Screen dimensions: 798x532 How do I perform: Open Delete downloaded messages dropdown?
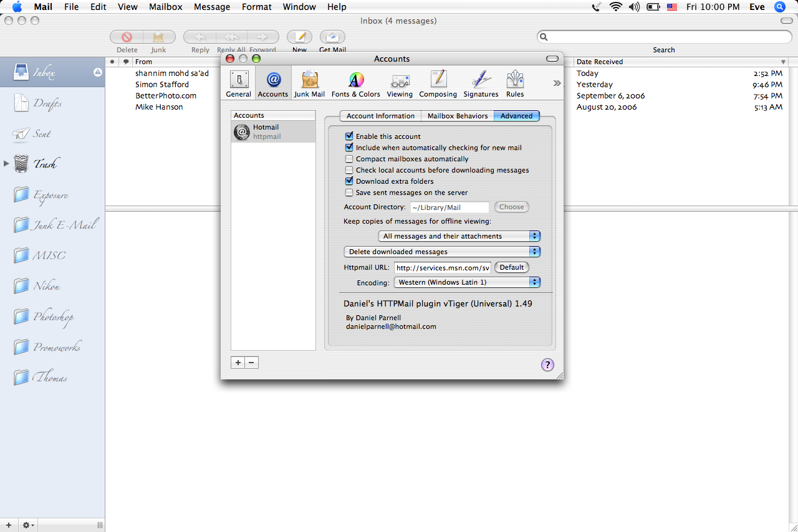point(442,252)
